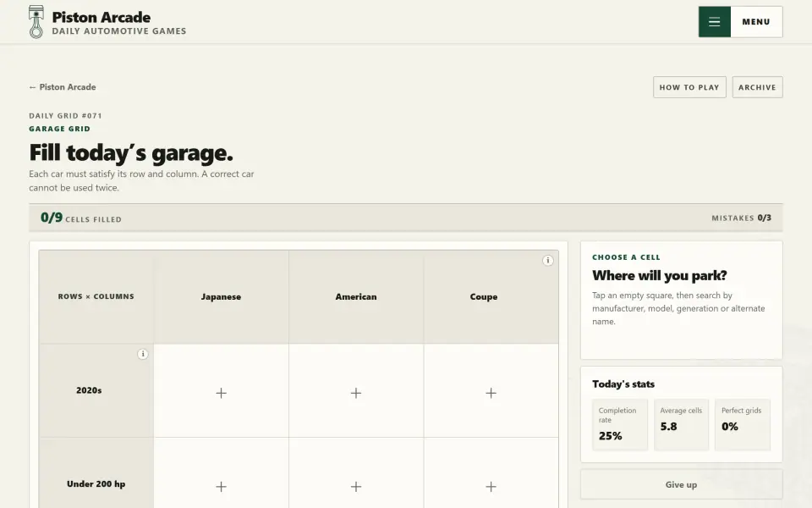Click the 0/9 cells filled counter

pyautogui.click(x=81, y=218)
